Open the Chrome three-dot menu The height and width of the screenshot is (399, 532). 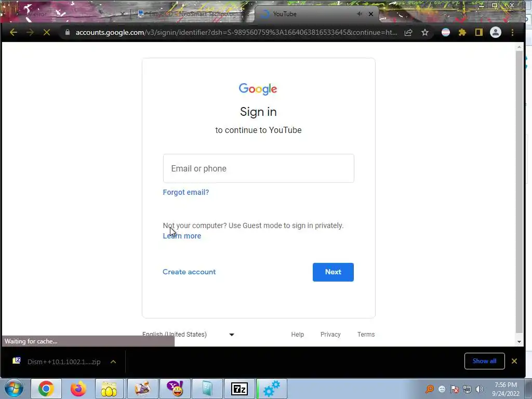click(x=512, y=33)
